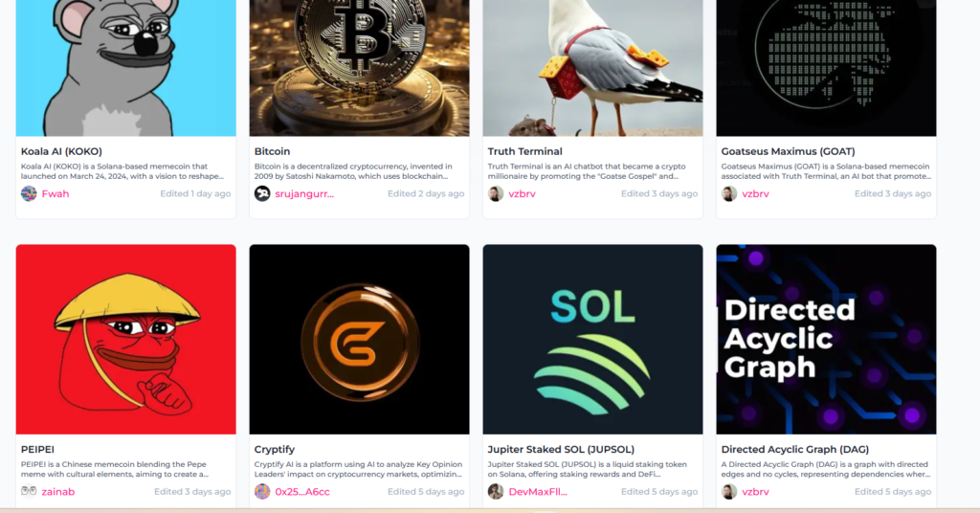This screenshot has width=980, height=513.
Task: Click DevMaxFll avatar under Jupiter Staked SOL
Action: point(496,492)
